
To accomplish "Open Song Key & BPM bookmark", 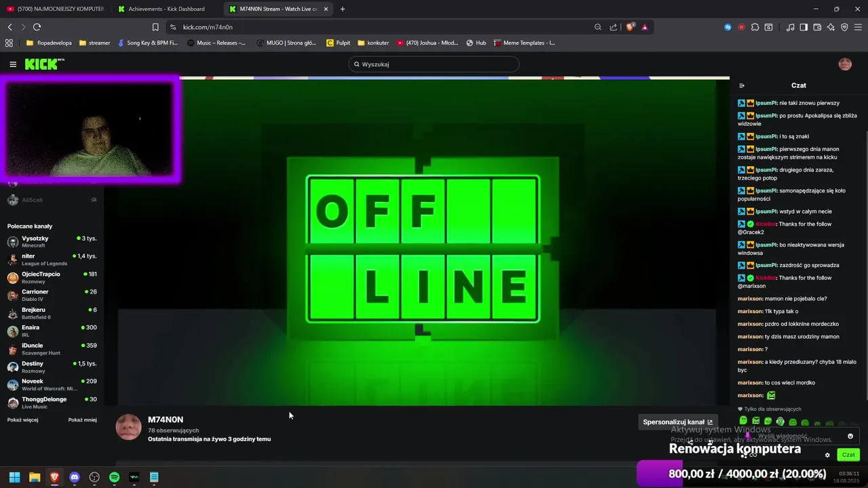I will [x=147, y=43].
